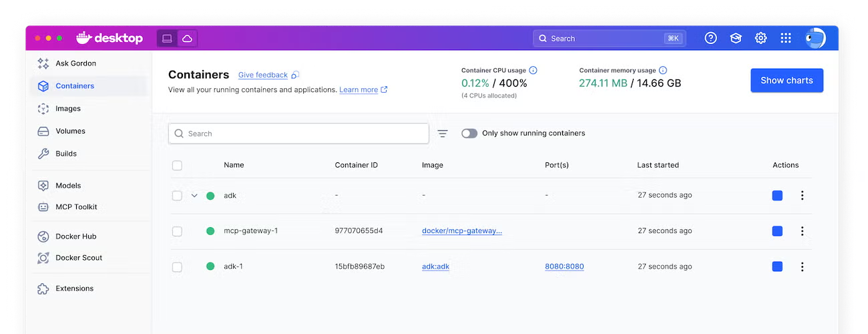This screenshot has height=334, width=868.
Task: Check the select-all header checkbox
Action: 177,165
